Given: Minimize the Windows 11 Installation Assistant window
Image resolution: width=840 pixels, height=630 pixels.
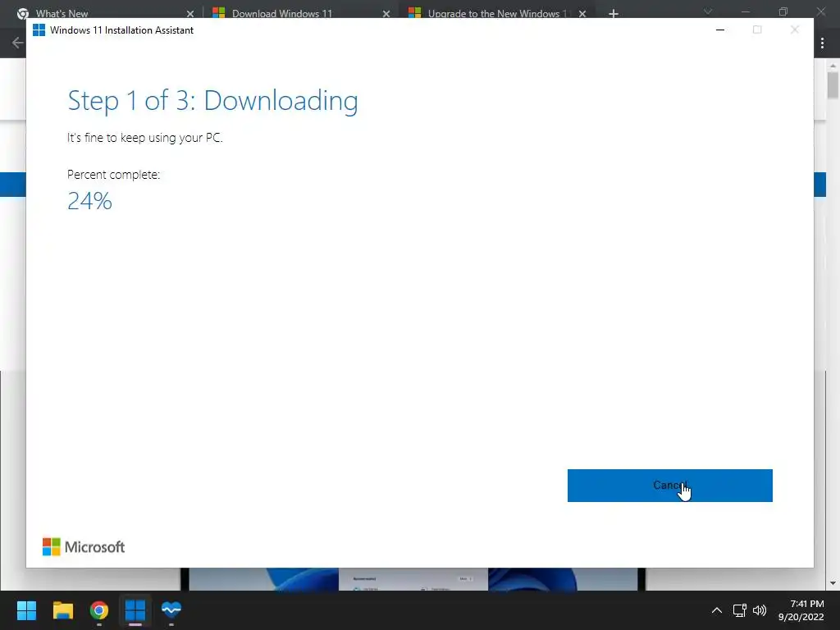Looking at the screenshot, I should click(720, 30).
